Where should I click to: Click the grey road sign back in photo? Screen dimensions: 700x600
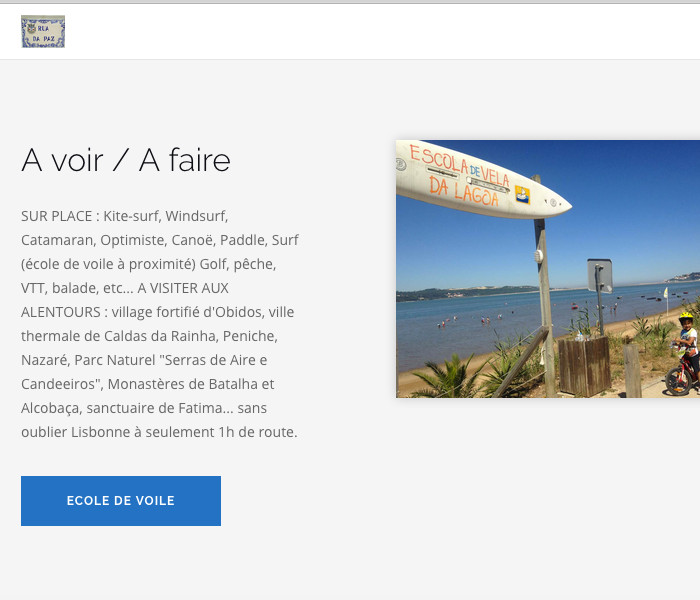[x=600, y=275]
